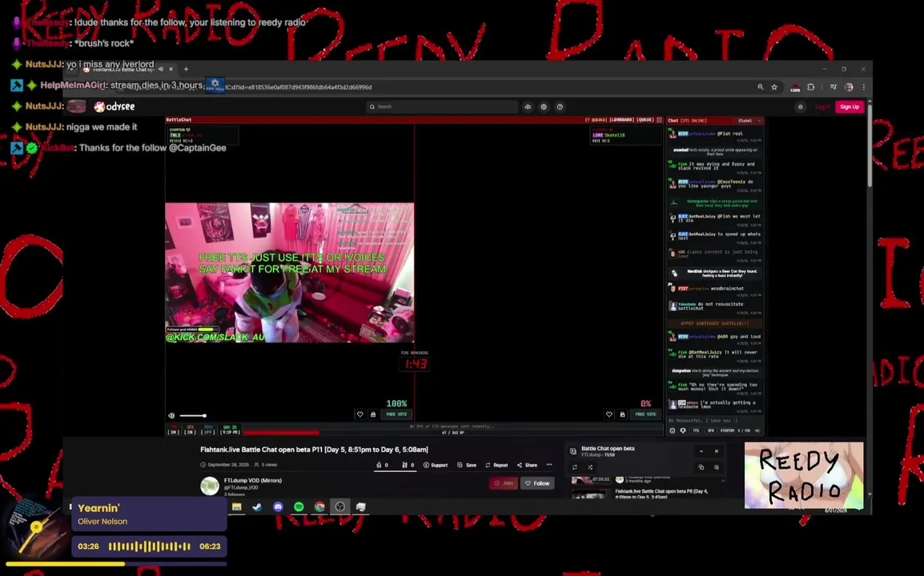
Task: Toggle the TTS ON switch
Action: pos(173,430)
